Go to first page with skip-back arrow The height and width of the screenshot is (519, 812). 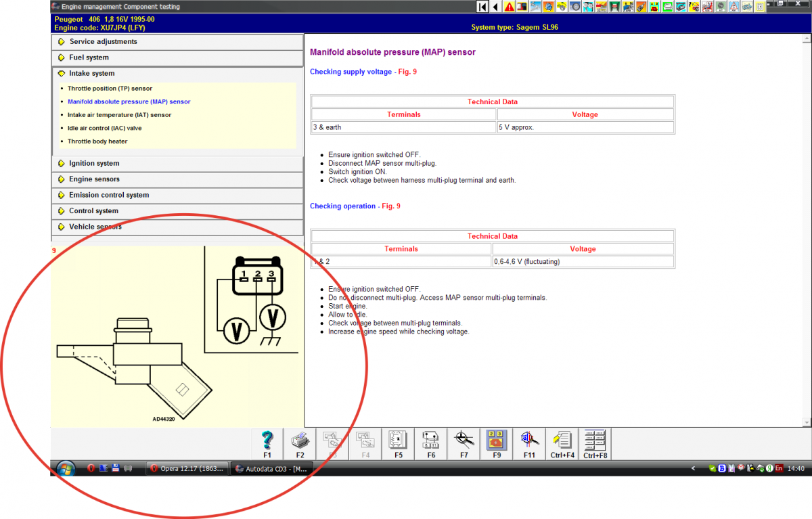pyautogui.click(x=482, y=7)
